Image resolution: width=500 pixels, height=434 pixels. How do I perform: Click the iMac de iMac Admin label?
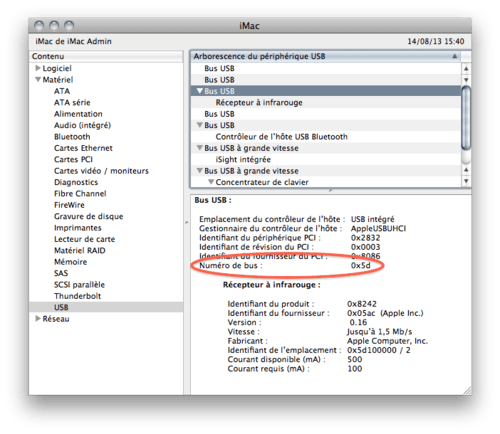[73, 41]
